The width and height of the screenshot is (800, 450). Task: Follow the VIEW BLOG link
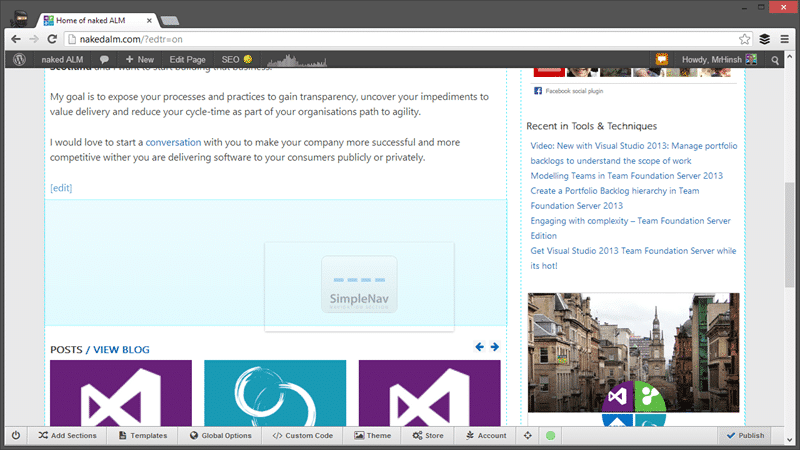click(x=121, y=349)
